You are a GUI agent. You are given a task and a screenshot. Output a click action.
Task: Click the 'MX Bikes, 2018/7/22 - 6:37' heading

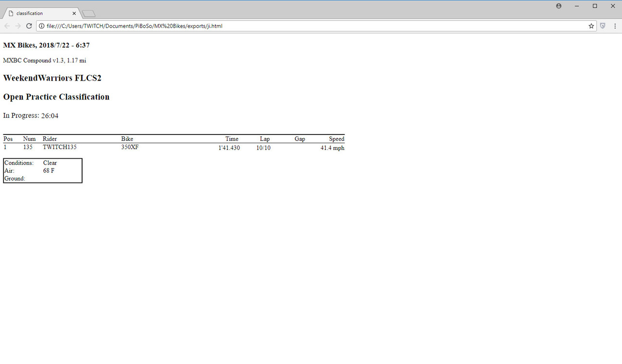(46, 45)
